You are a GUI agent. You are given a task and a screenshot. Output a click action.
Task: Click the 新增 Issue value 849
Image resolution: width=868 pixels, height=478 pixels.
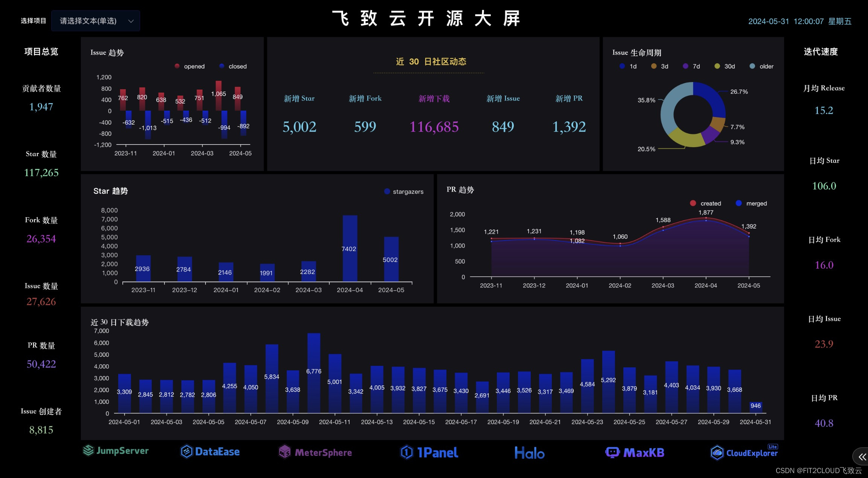pyautogui.click(x=503, y=127)
